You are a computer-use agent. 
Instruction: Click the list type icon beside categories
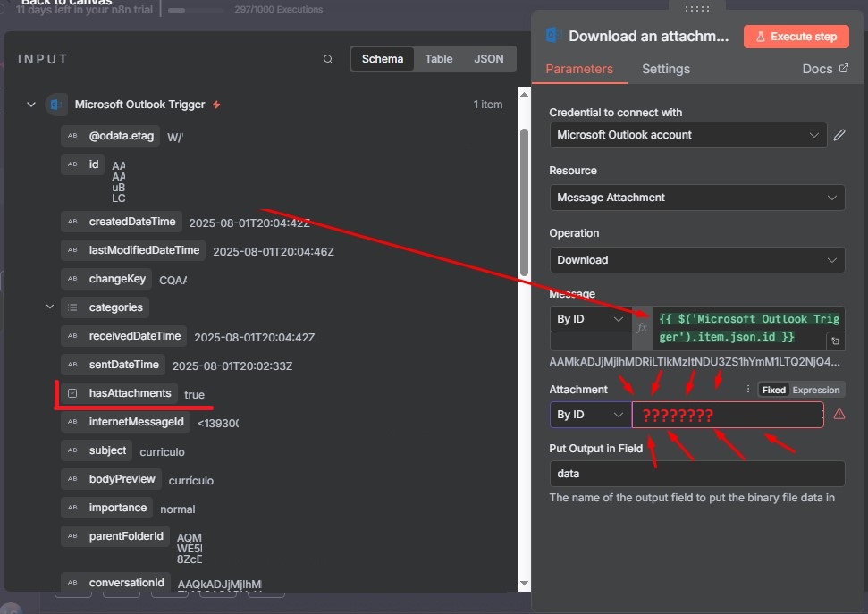pos(72,307)
